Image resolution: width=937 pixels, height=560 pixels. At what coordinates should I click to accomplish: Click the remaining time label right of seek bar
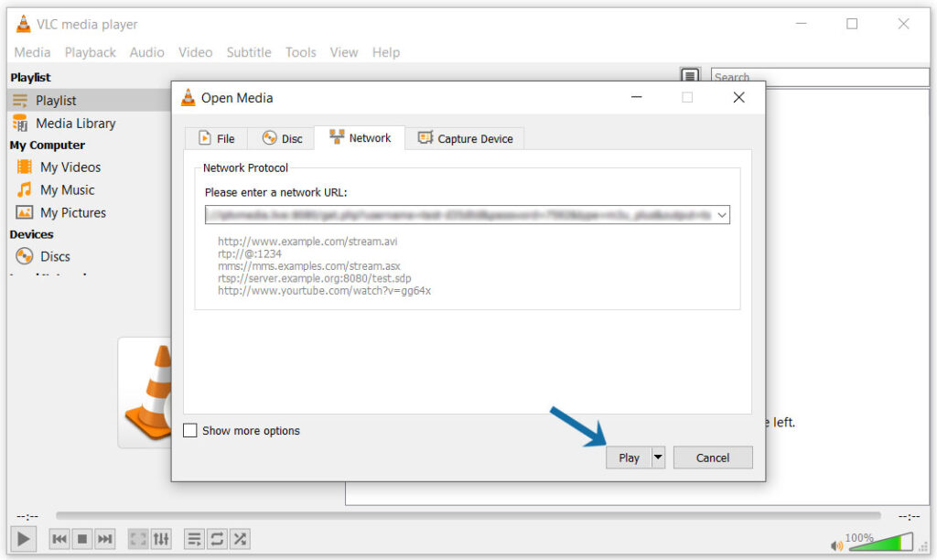909,516
